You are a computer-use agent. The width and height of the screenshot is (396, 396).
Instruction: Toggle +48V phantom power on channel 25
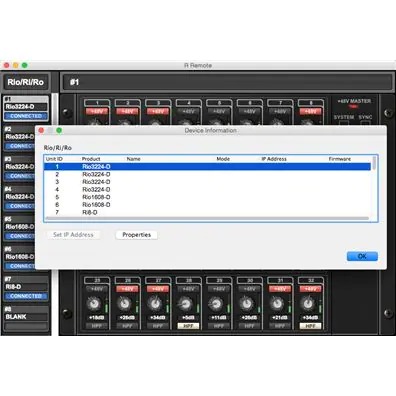coord(97,289)
